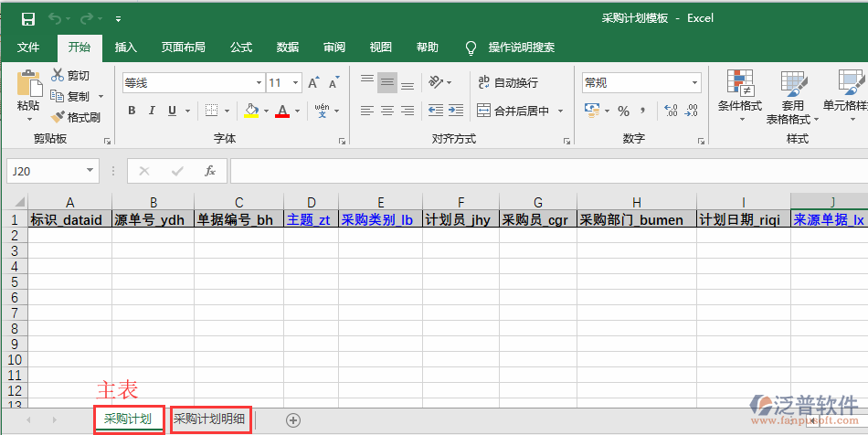Add a new sheet with plus button
Image resolution: width=868 pixels, height=435 pixels.
(293, 420)
